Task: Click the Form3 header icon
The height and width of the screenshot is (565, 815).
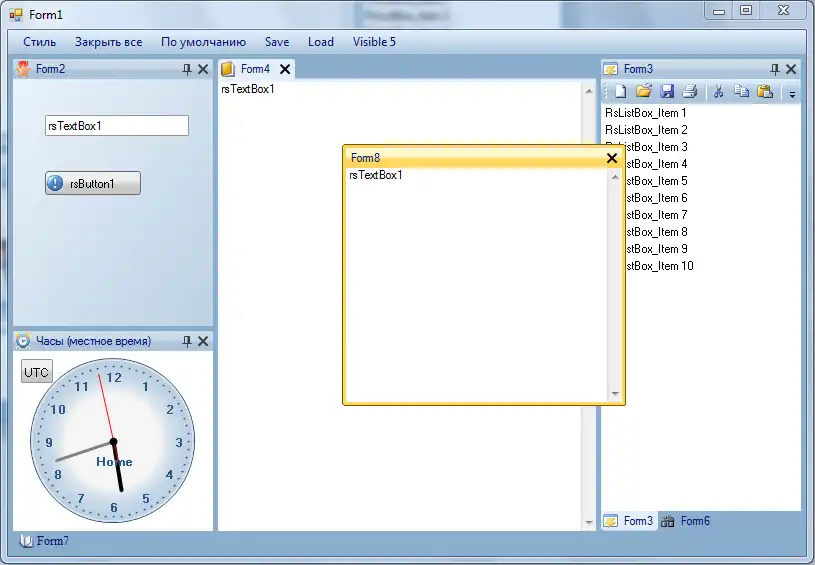Action: pyautogui.click(x=611, y=69)
